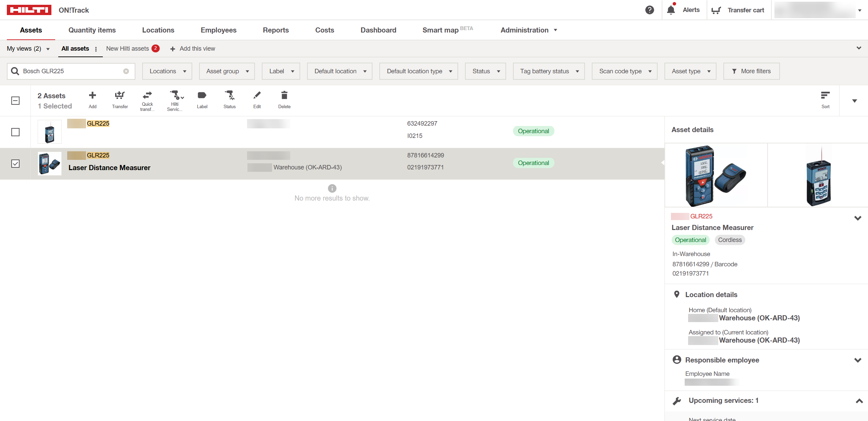Open the Hilti Service tool icon

pos(176,95)
